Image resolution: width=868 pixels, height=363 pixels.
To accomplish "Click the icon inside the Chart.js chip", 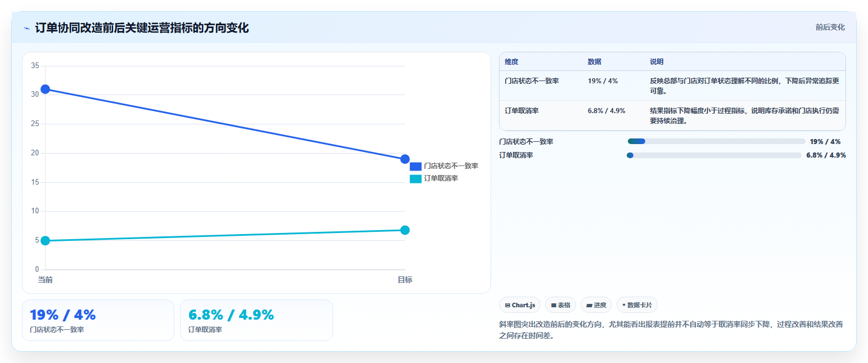I will tap(507, 305).
